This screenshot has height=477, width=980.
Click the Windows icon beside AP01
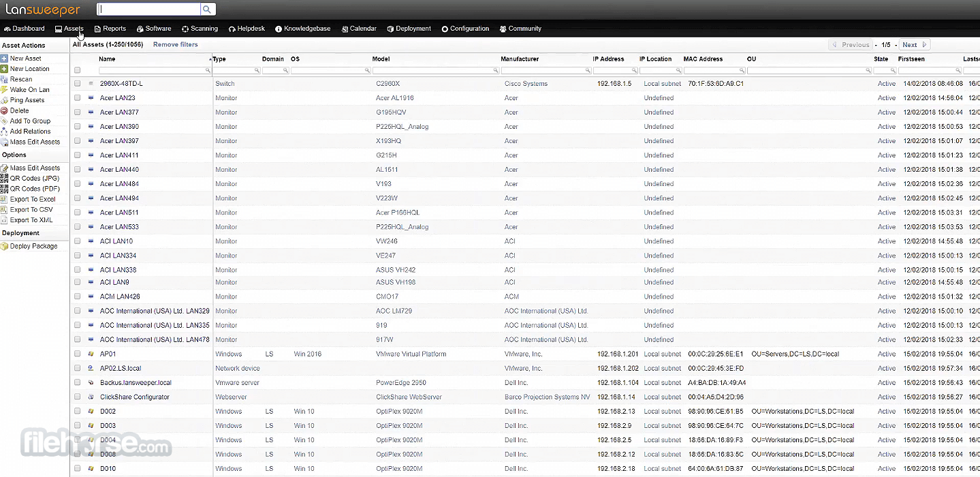point(91,354)
